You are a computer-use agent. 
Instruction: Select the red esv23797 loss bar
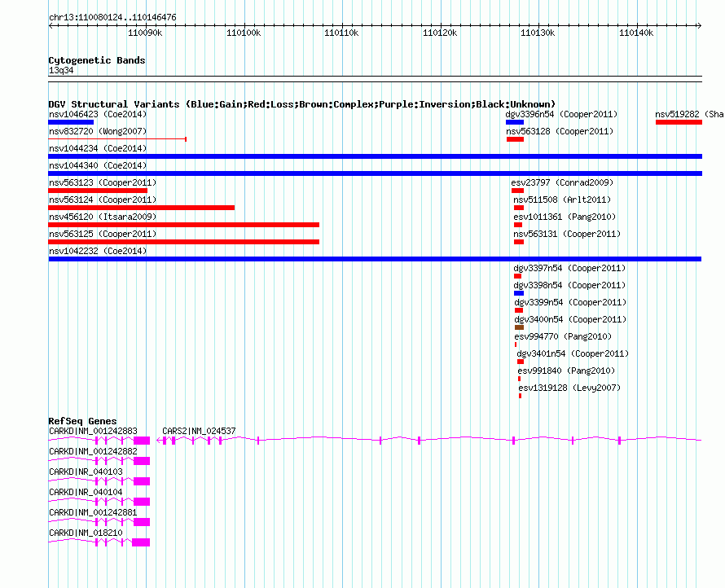pos(517,191)
